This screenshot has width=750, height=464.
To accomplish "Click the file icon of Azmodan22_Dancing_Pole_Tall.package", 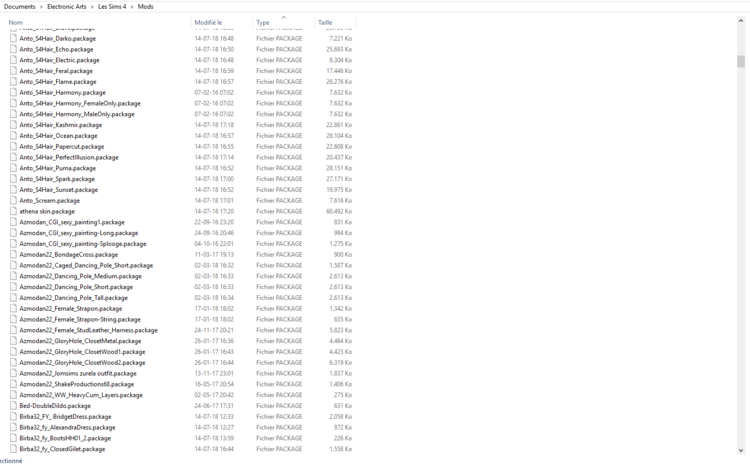I will point(13,298).
